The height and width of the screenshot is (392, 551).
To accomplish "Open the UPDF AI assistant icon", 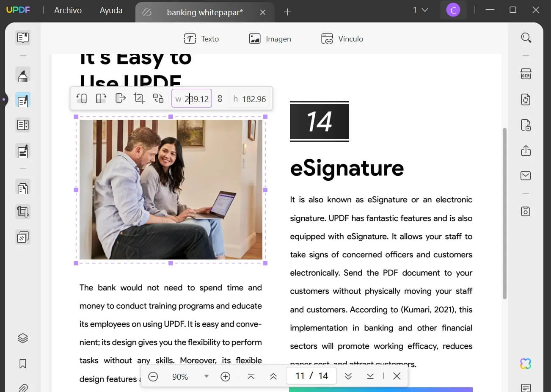I will pyautogui.click(x=526, y=364).
